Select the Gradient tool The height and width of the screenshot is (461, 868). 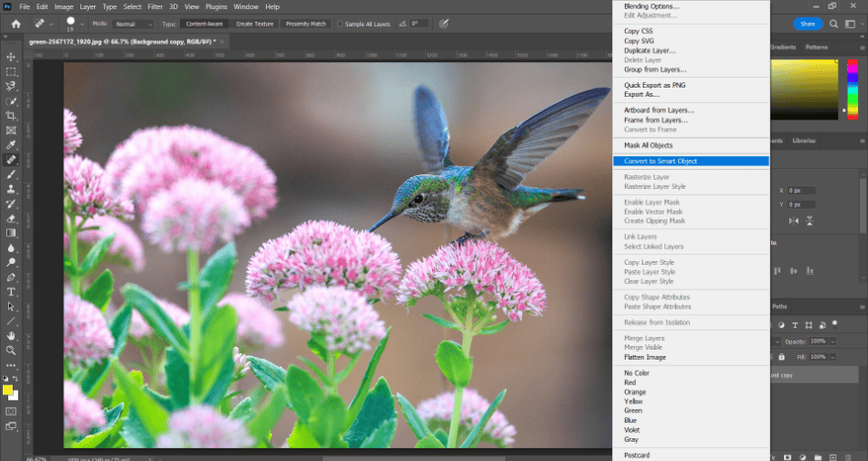point(11,233)
